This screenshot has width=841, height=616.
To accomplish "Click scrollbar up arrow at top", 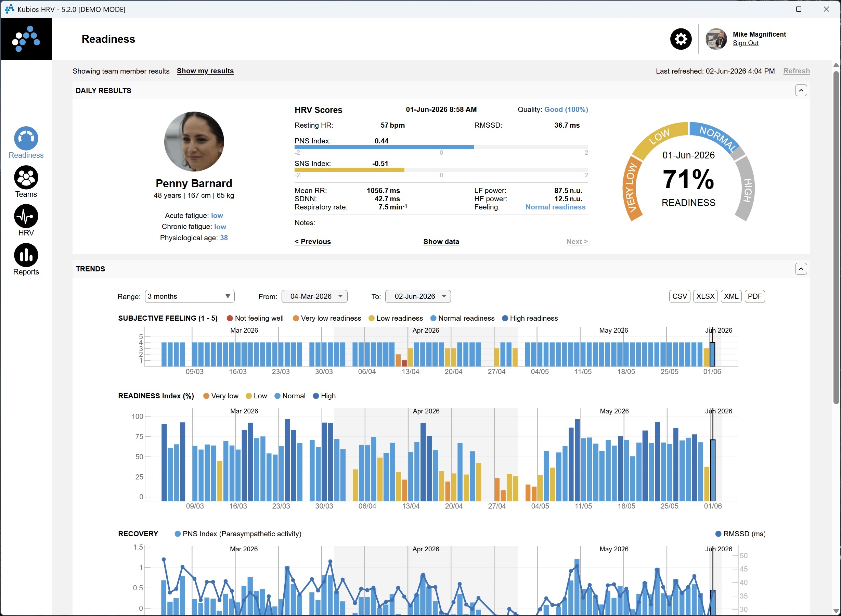I will 836,65.
